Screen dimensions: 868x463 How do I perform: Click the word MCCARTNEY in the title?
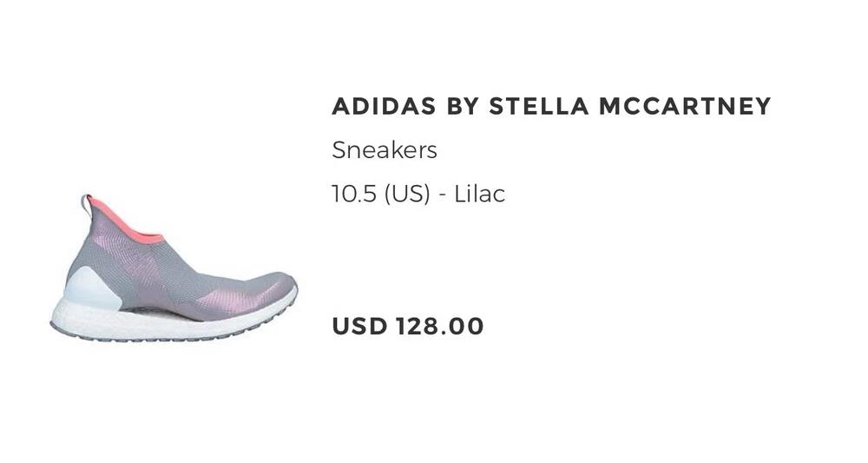pos(685,107)
